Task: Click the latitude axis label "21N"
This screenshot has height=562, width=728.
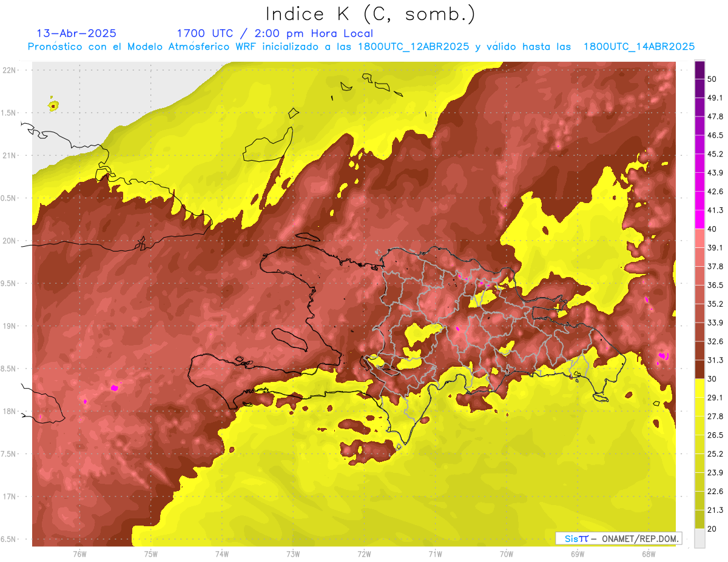Action: (9, 155)
